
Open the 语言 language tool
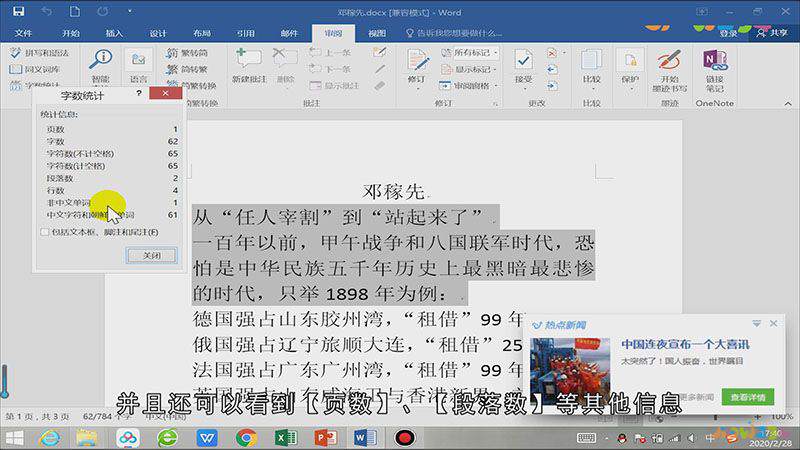click(138, 66)
